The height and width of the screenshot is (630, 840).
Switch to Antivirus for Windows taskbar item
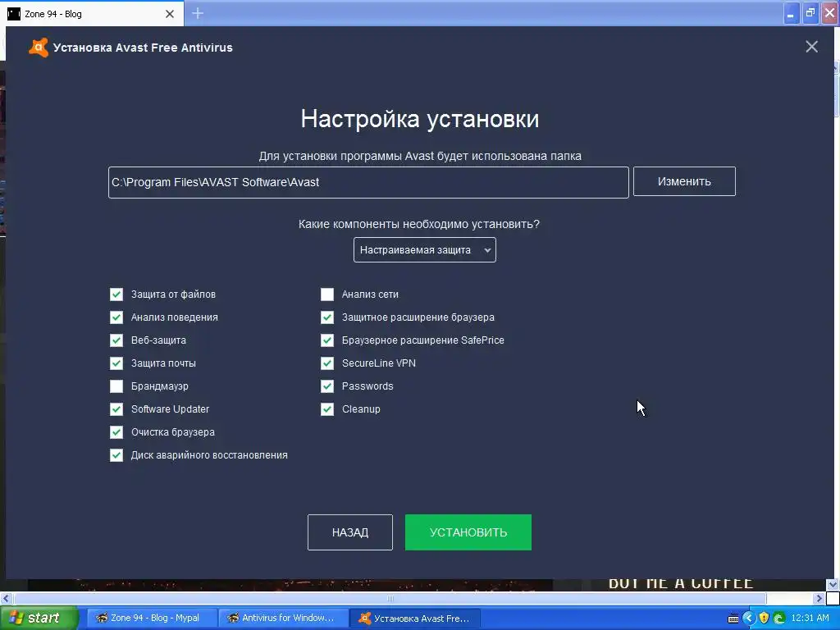284,618
